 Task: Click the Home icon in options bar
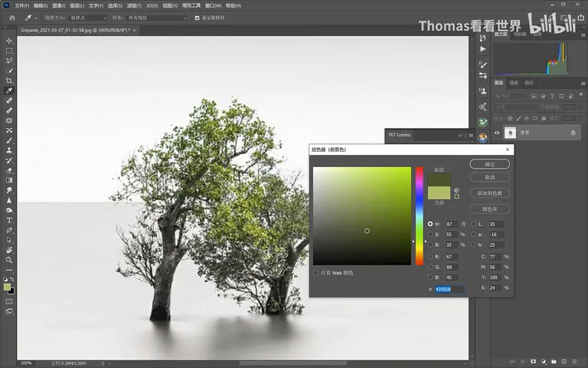(12, 18)
